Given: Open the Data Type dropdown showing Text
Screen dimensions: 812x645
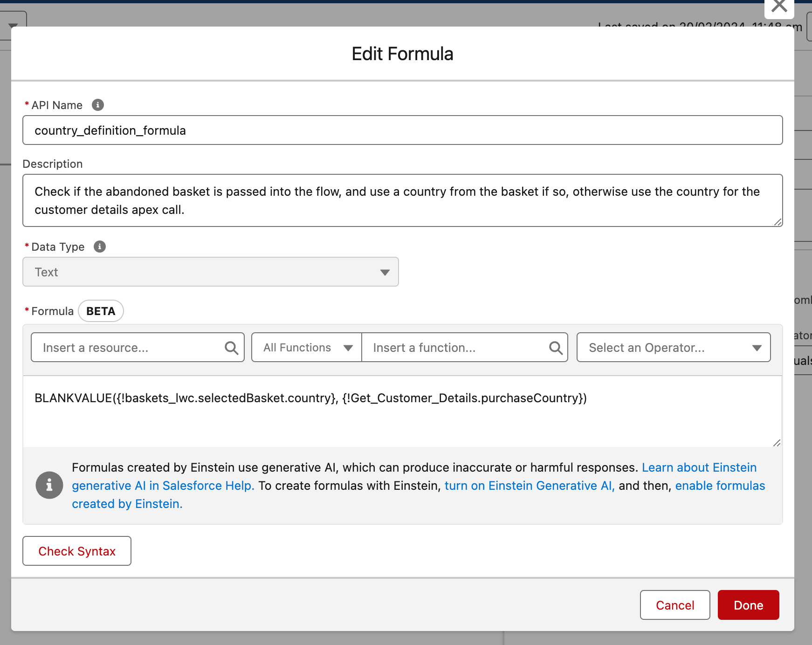Looking at the screenshot, I should coord(211,272).
